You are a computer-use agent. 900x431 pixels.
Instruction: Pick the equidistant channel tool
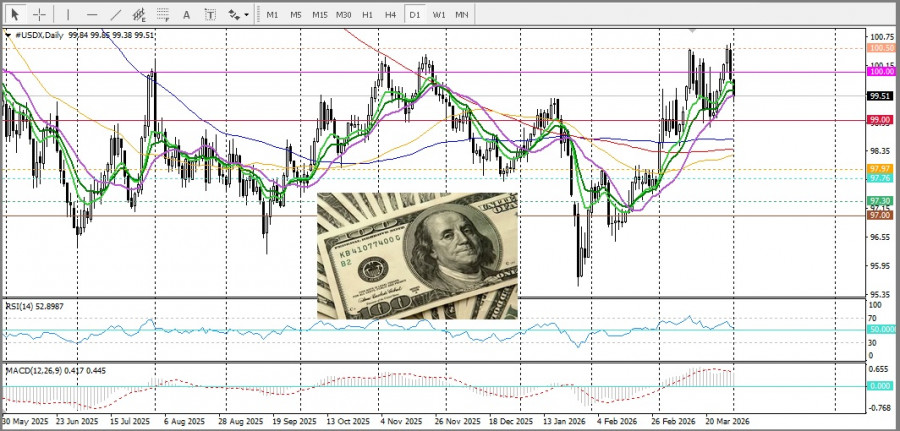(139, 14)
